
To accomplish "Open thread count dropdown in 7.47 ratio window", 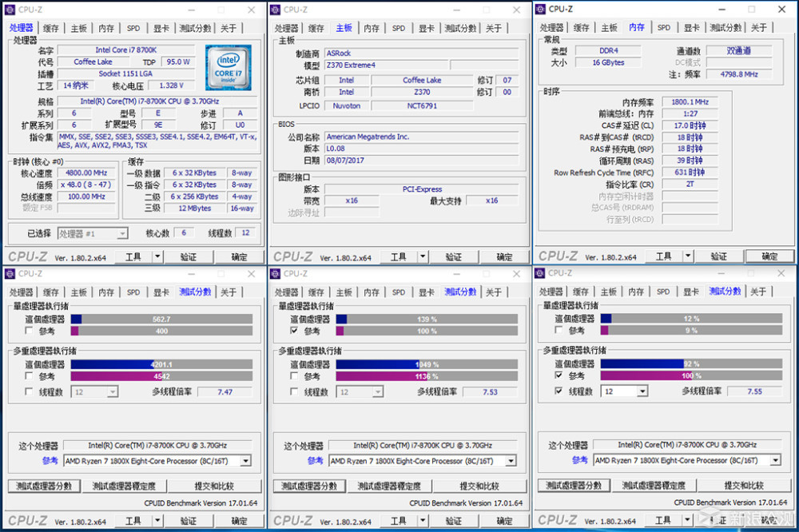I will (112, 392).
